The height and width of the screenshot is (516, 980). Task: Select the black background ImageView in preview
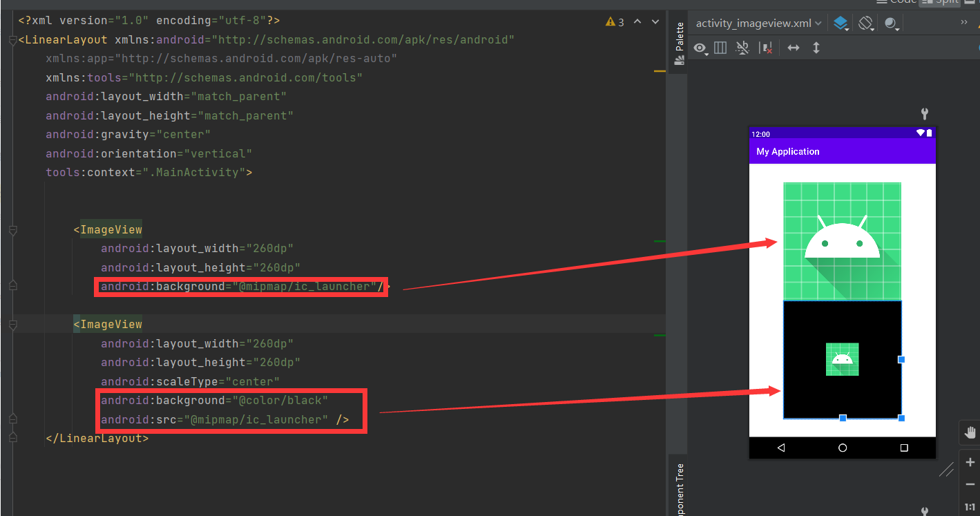click(x=842, y=359)
